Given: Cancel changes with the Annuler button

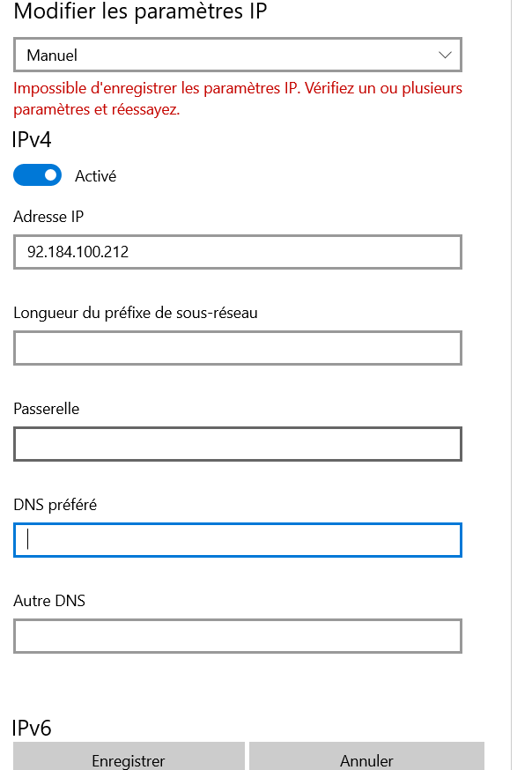Looking at the screenshot, I should click(x=366, y=759).
